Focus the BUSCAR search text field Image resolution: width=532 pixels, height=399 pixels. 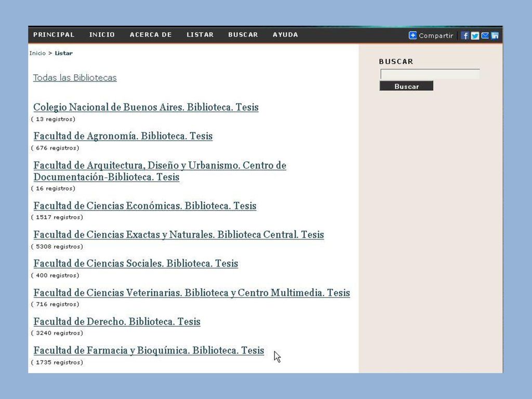point(430,74)
